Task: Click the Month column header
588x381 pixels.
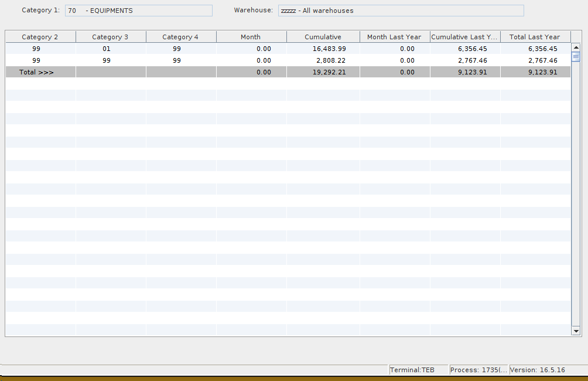Action: (251, 37)
